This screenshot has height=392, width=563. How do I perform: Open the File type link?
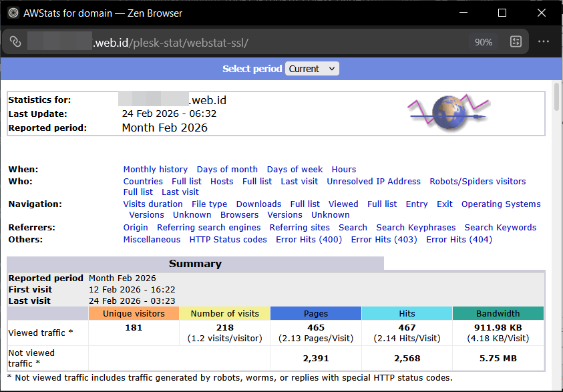pos(209,204)
